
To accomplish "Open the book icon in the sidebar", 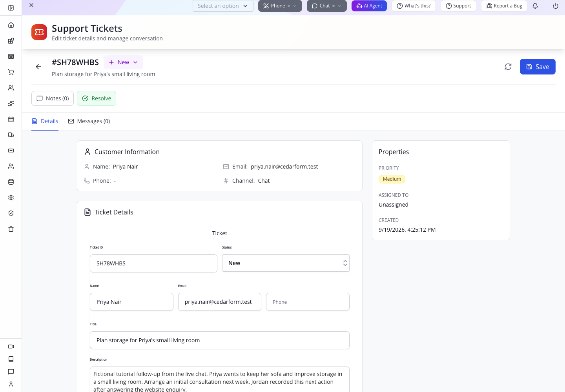I will point(11,359).
